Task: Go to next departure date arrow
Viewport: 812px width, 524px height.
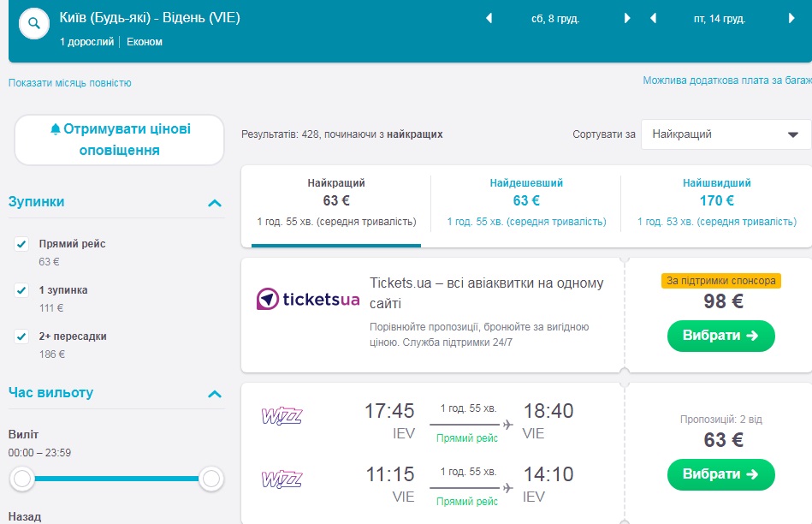Action: (x=627, y=18)
